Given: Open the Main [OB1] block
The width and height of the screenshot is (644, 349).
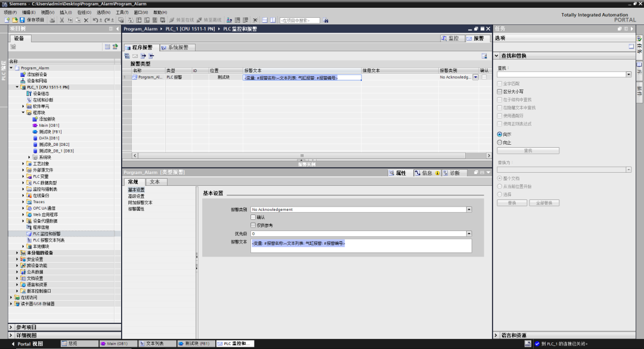Looking at the screenshot, I should point(49,126).
